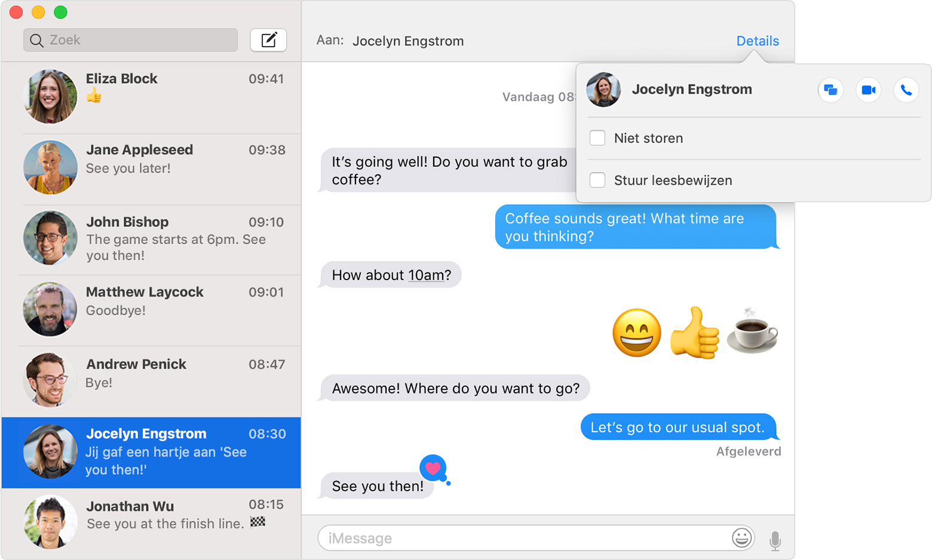The image size is (932, 560).
Task: Click Matthew Laycock's profile photo
Action: click(50, 309)
